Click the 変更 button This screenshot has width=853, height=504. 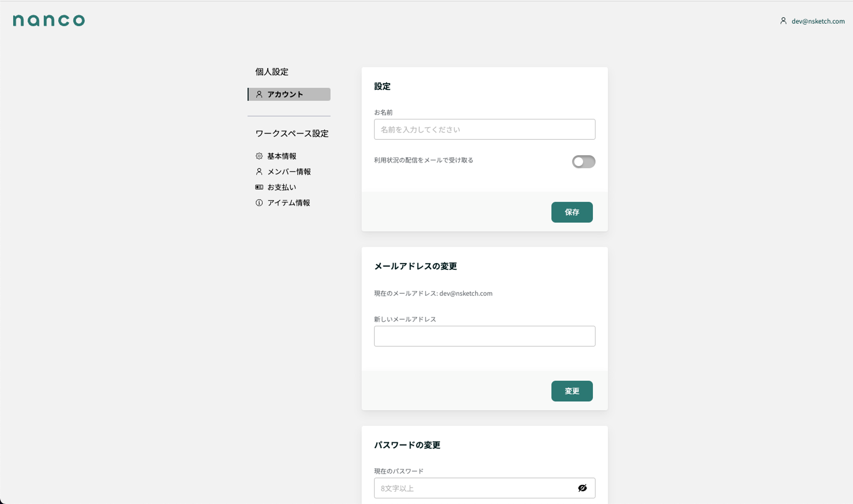coord(572,391)
